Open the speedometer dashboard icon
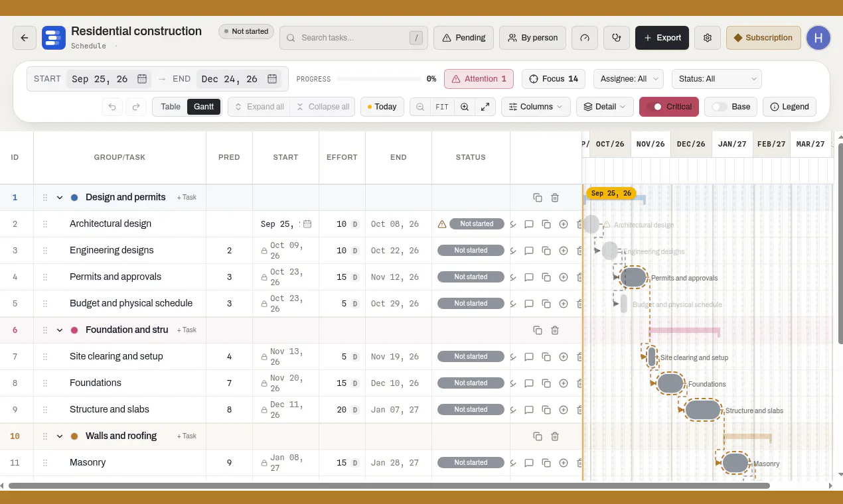 585,38
